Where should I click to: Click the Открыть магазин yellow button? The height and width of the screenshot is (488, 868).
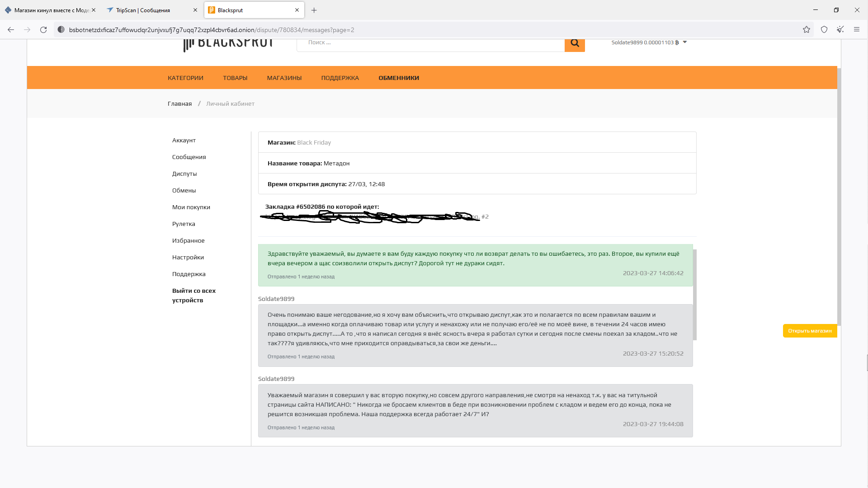tap(810, 331)
